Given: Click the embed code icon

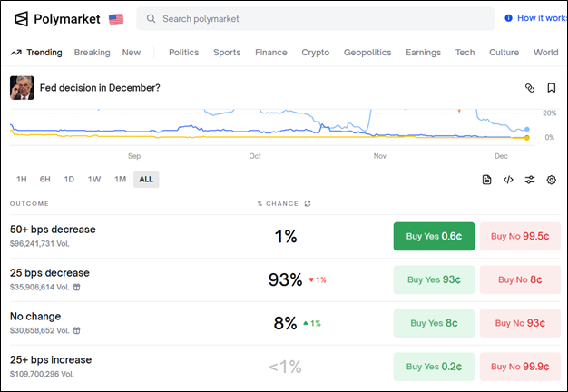Looking at the screenshot, I should tap(508, 180).
